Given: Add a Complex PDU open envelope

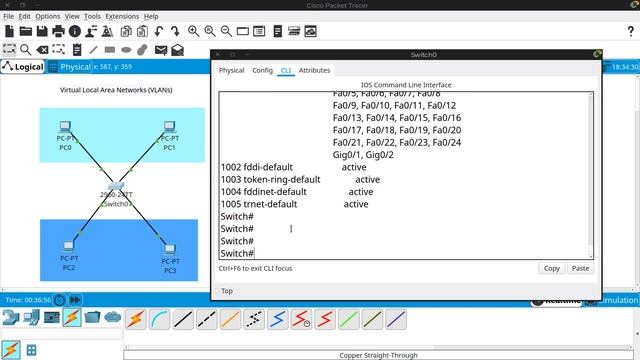Looking at the screenshot, I should tap(178, 50).
